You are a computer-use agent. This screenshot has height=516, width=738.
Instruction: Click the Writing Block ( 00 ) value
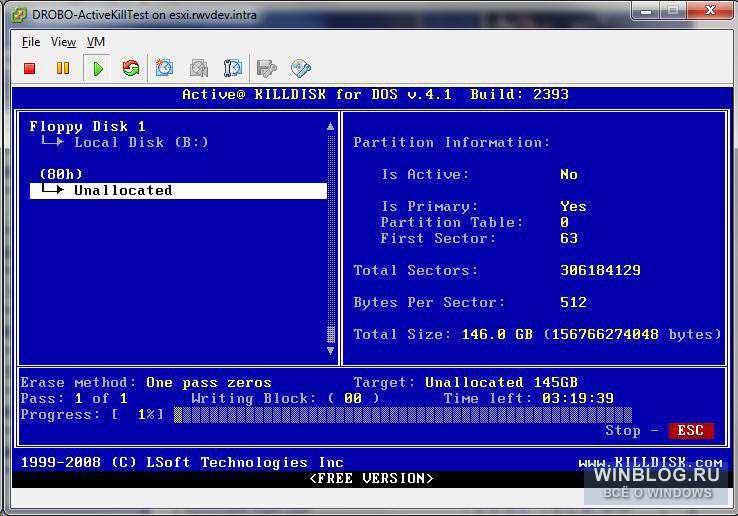click(x=353, y=398)
